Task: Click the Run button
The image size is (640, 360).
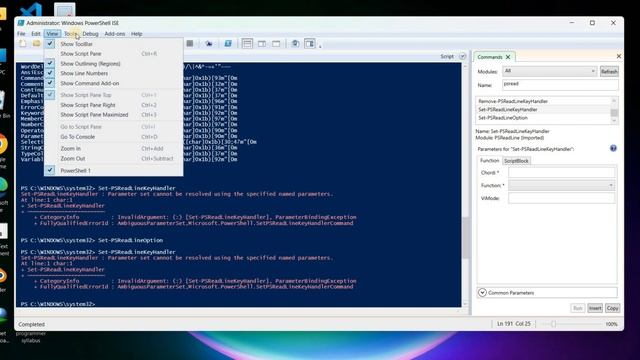Action: click(578, 308)
